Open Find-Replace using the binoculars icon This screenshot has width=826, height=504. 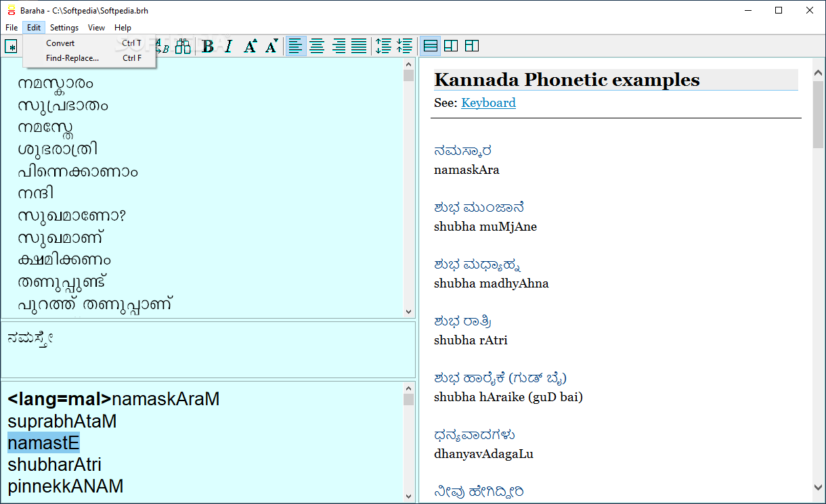click(183, 46)
